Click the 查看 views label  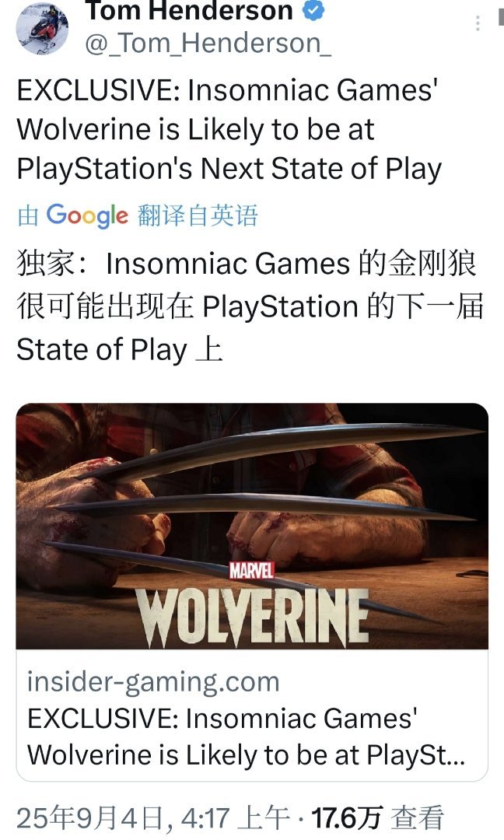click(x=417, y=818)
